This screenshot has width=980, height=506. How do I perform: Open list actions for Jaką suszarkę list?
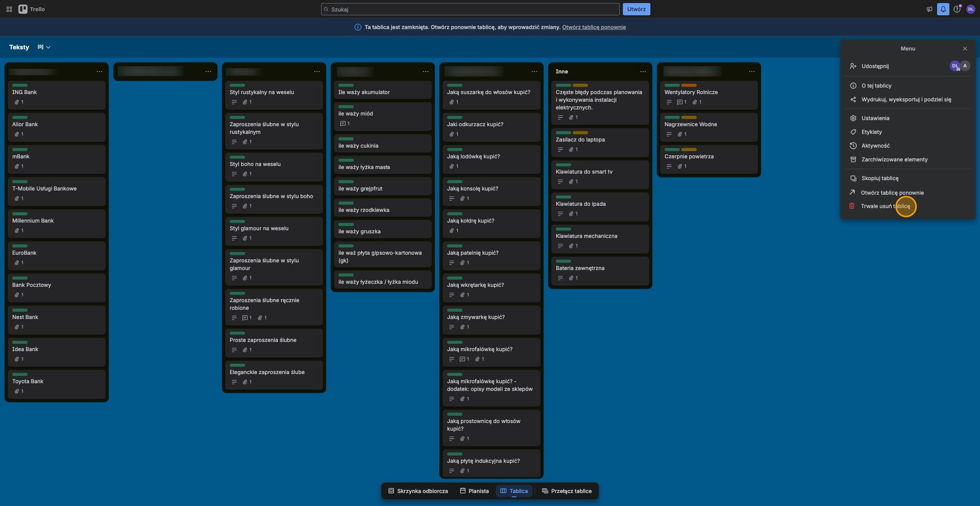tap(534, 72)
